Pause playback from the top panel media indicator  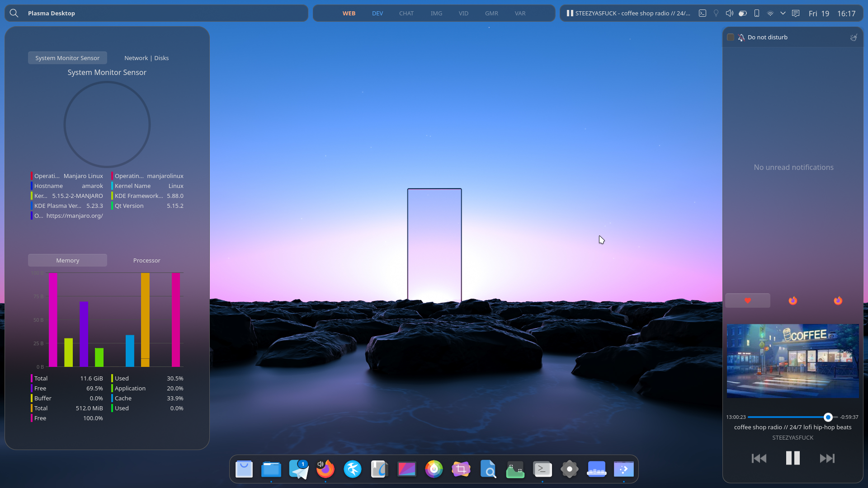click(570, 13)
